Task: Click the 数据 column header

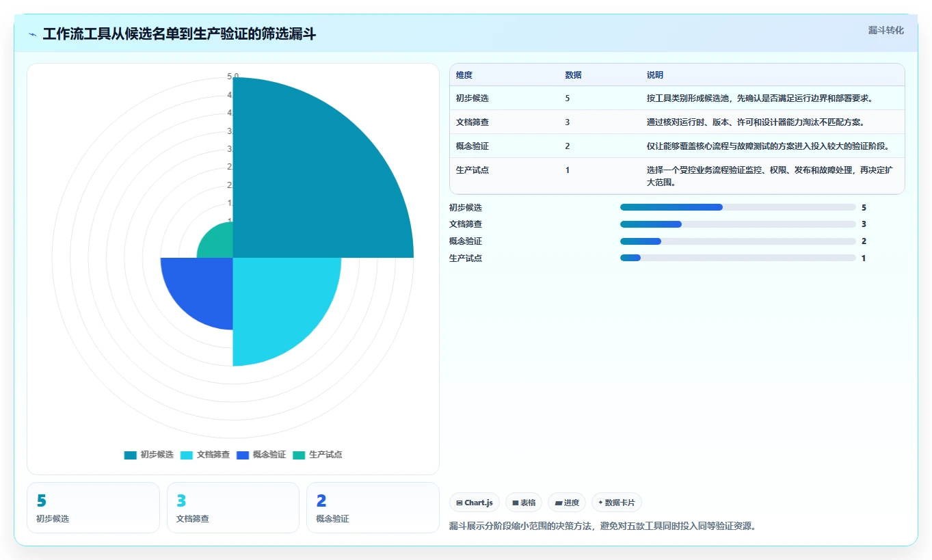Action: [574, 75]
